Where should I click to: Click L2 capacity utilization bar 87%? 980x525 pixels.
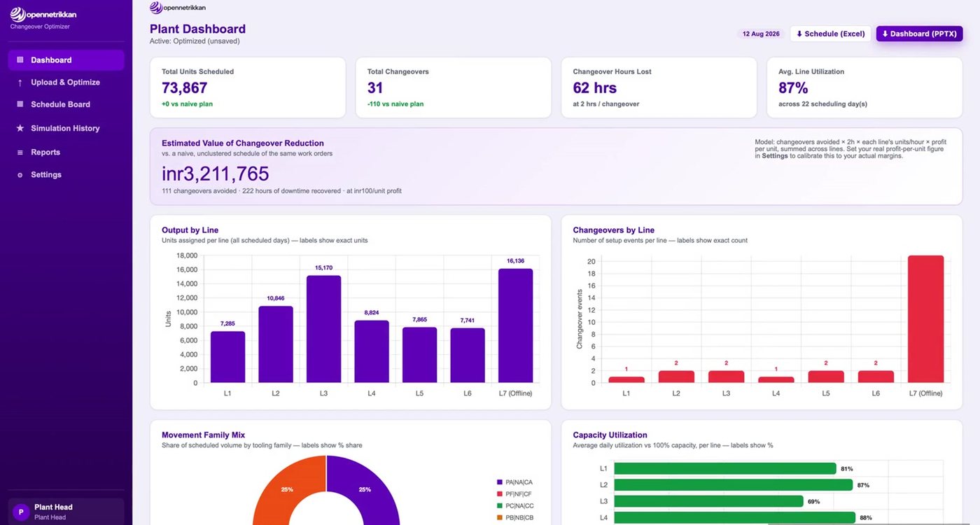click(x=734, y=485)
